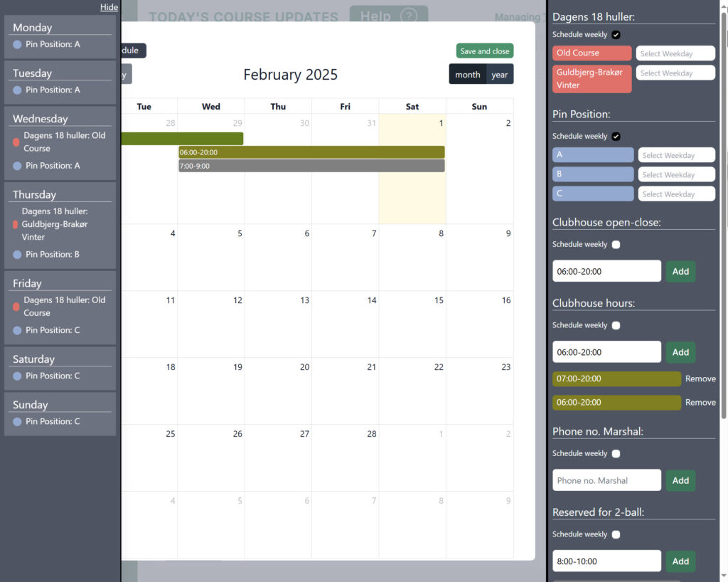Click Saturday's Pin Position: C blue dot
Viewport: 728px width, 582px height.
[x=17, y=376]
